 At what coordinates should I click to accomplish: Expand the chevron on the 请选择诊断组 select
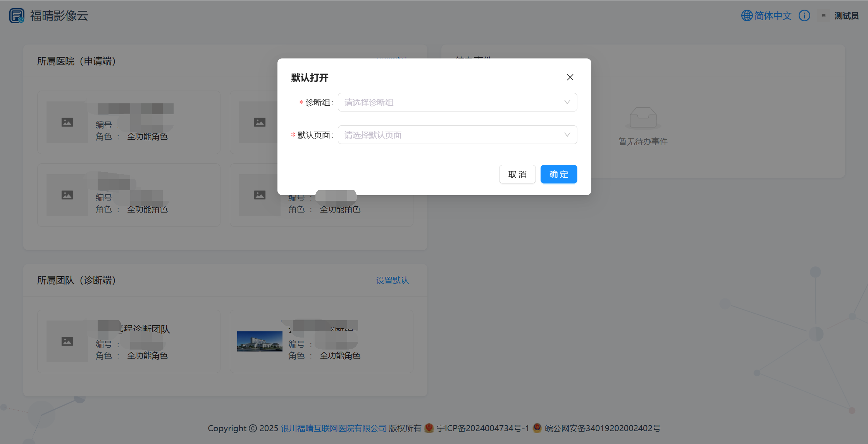[567, 102]
